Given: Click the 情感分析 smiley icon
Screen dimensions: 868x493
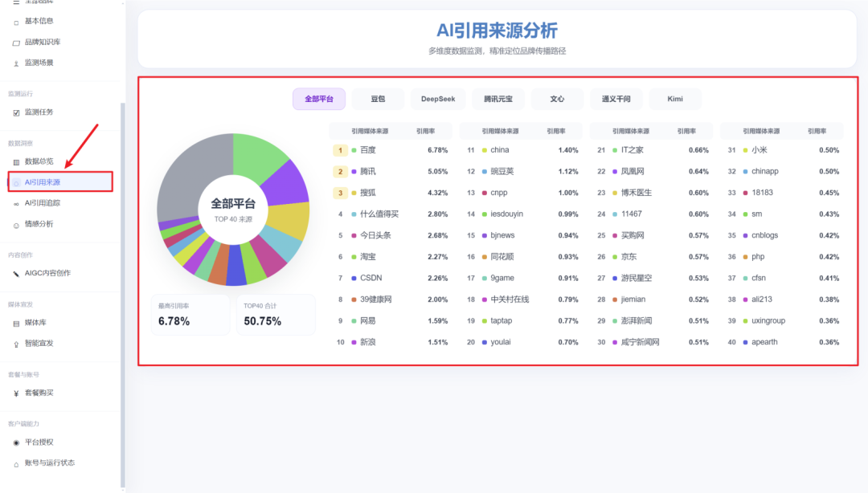Looking at the screenshot, I should click(16, 225).
